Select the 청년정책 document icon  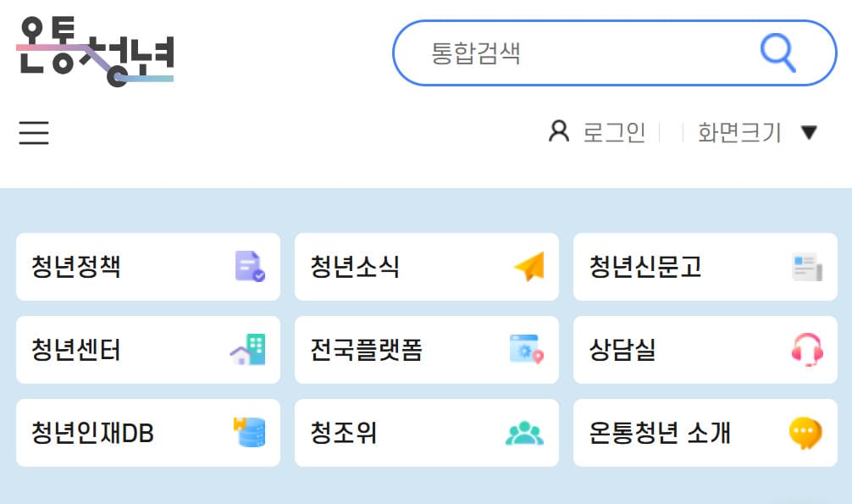[x=249, y=268]
